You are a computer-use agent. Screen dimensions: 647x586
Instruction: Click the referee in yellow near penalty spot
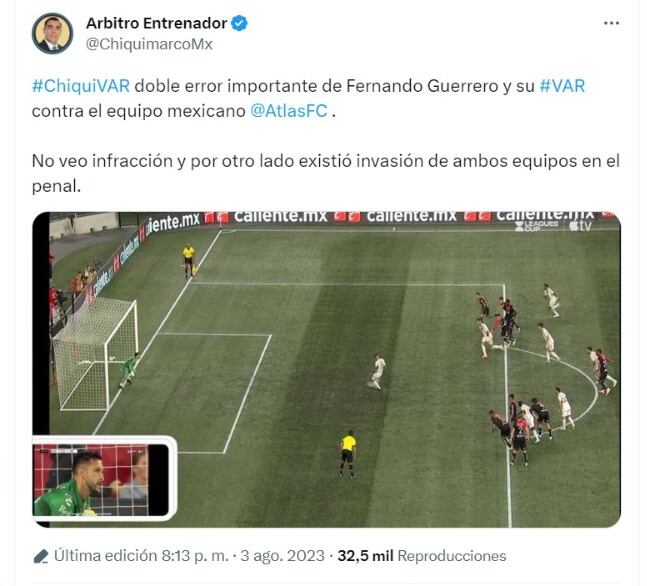[x=348, y=454]
